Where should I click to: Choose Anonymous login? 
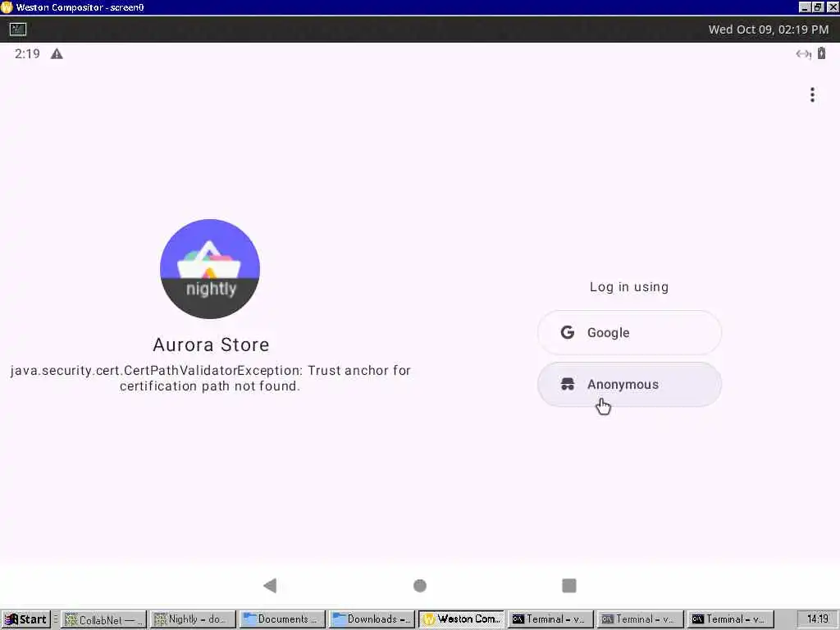[629, 385]
